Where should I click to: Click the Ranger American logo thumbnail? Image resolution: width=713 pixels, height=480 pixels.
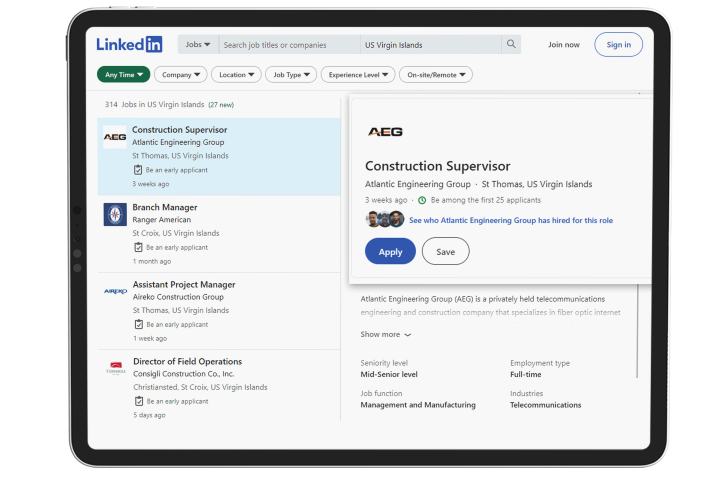coord(115,215)
